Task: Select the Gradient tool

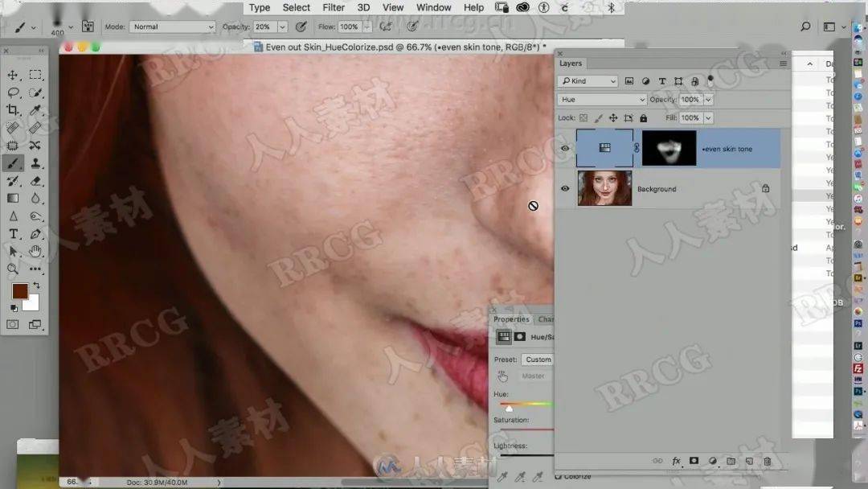Action: [x=13, y=199]
